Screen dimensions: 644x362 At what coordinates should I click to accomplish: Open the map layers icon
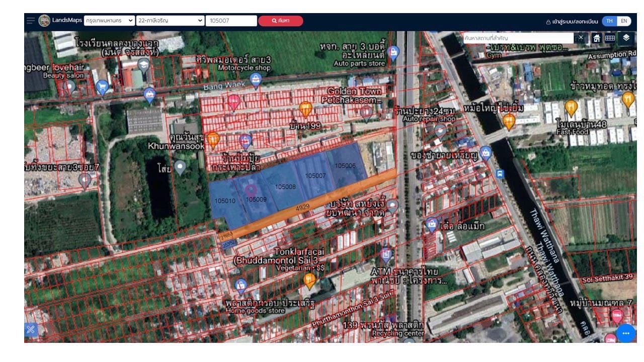626,38
